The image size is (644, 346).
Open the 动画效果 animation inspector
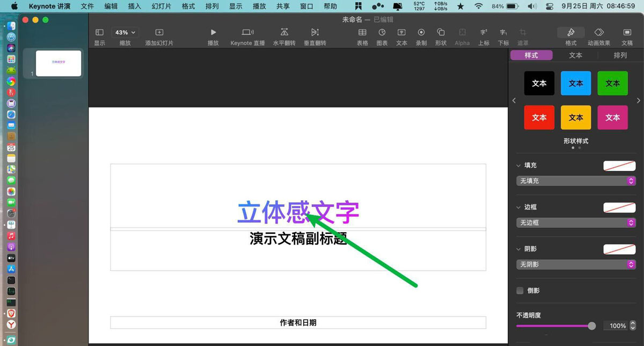[599, 33]
